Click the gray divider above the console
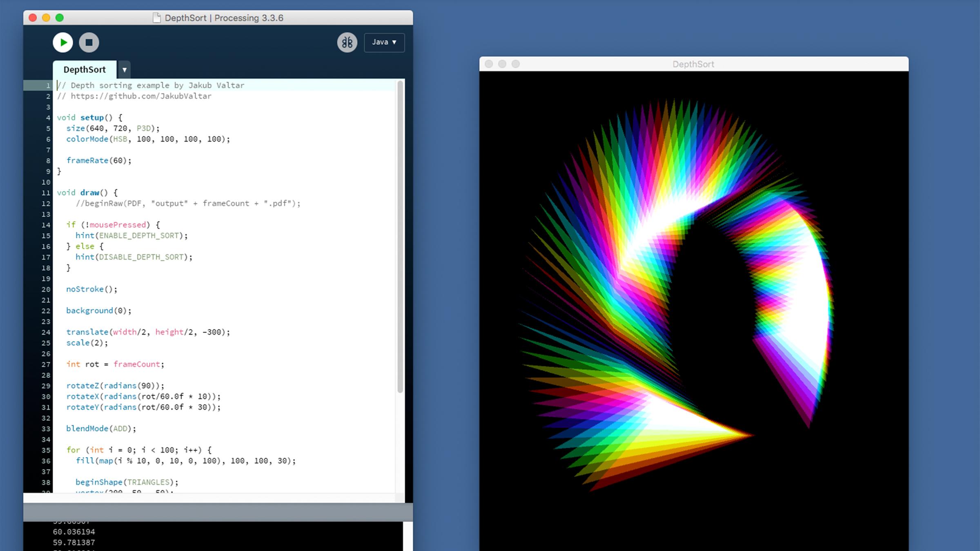The width and height of the screenshot is (980, 551). [218, 512]
